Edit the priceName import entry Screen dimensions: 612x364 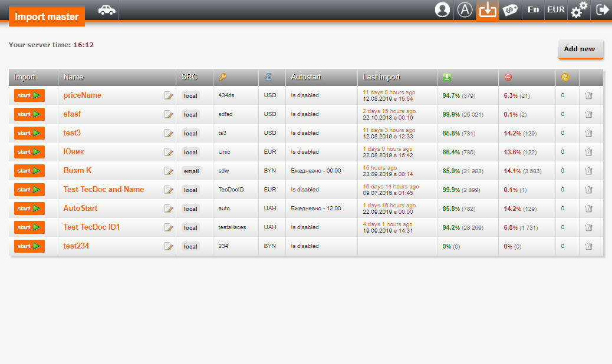pyautogui.click(x=169, y=95)
